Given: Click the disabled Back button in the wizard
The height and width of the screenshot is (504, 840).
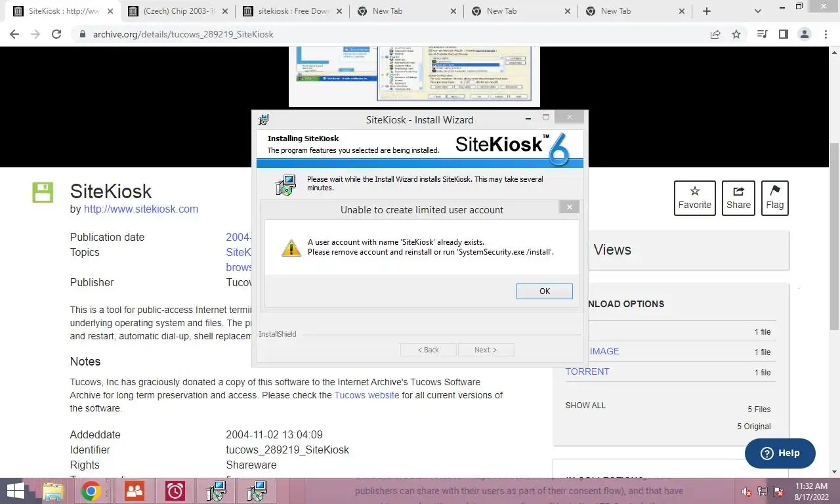Looking at the screenshot, I should [x=429, y=350].
